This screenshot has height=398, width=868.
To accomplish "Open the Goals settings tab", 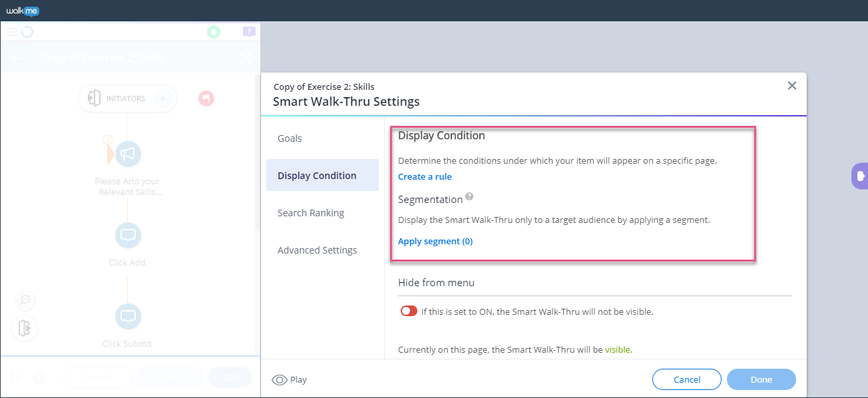I will [x=290, y=138].
